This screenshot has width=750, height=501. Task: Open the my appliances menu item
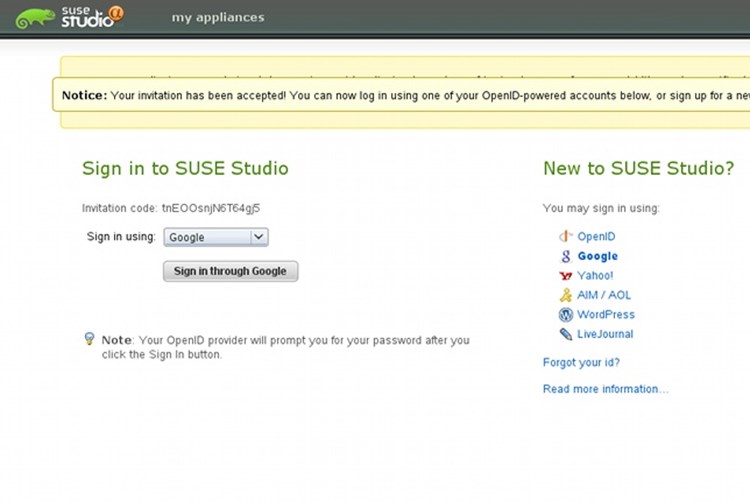coord(218,17)
